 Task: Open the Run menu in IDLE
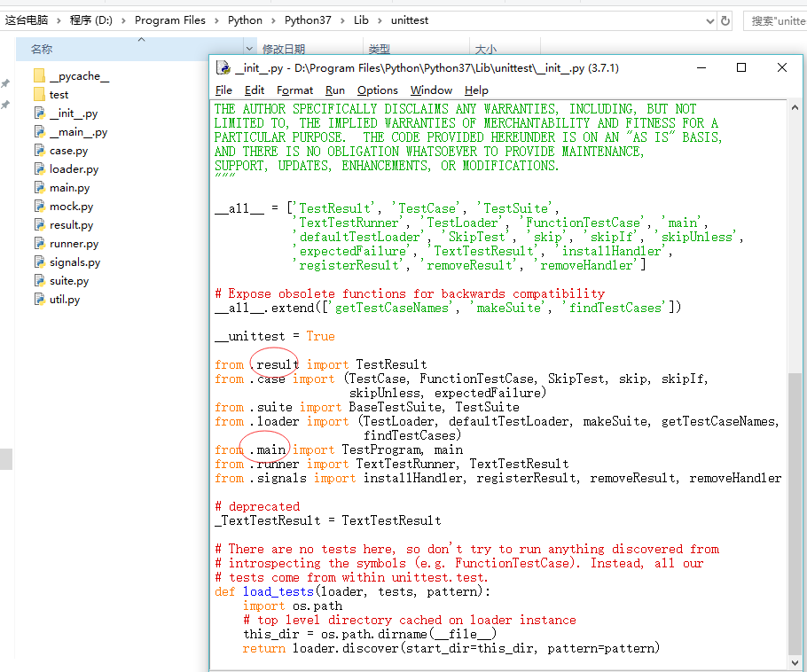tap(334, 90)
